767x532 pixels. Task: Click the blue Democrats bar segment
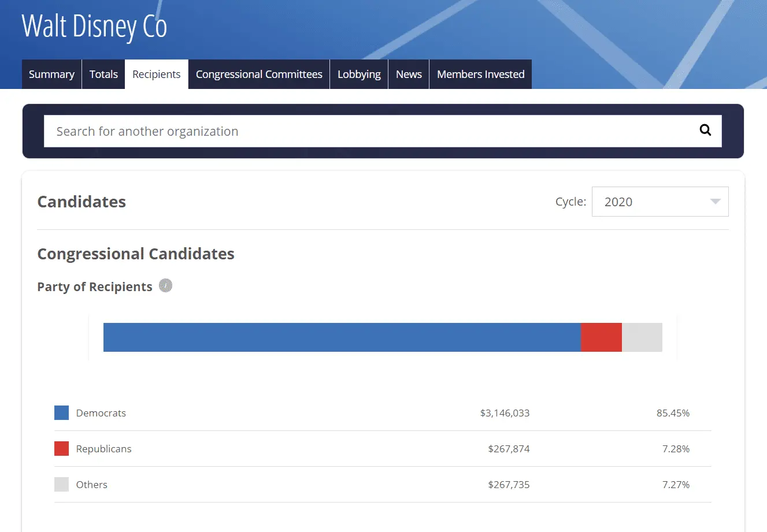[x=341, y=337]
